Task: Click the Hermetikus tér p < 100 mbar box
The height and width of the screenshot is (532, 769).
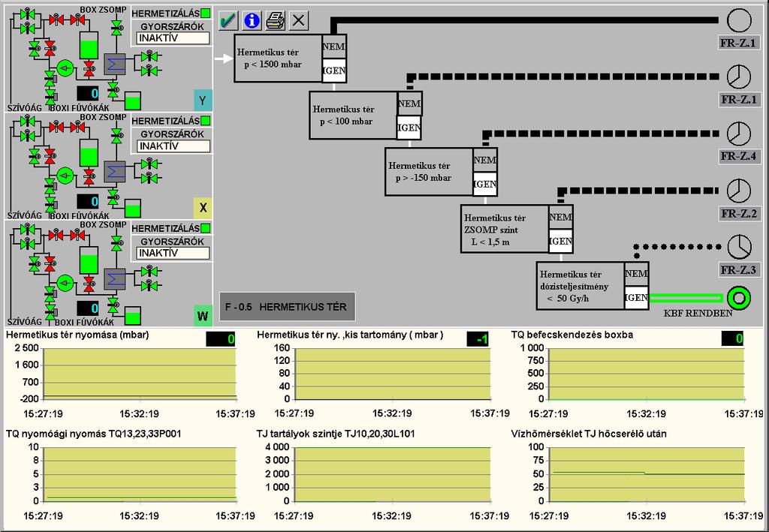Action: [x=354, y=115]
